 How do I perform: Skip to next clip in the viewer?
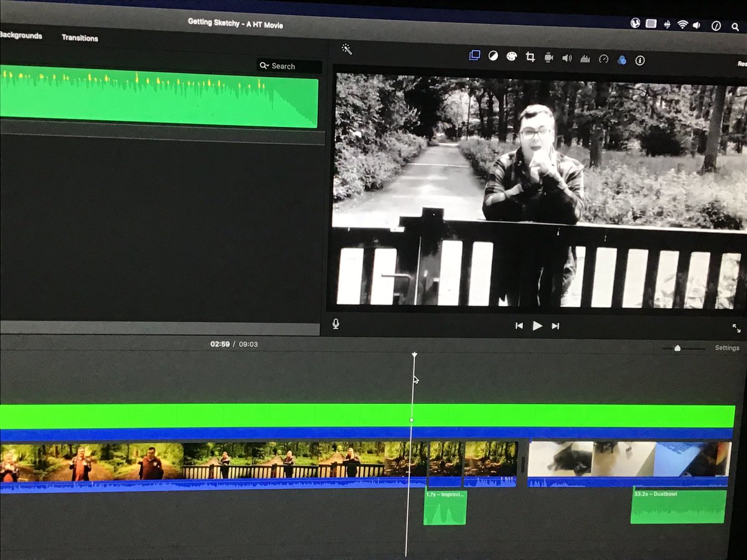(x=555, y=326)
